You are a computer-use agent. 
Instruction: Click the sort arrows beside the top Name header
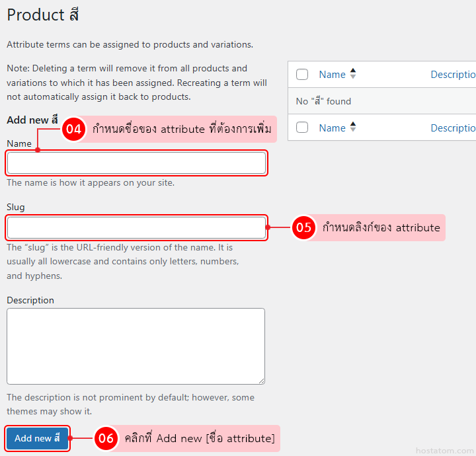(353, 75)
